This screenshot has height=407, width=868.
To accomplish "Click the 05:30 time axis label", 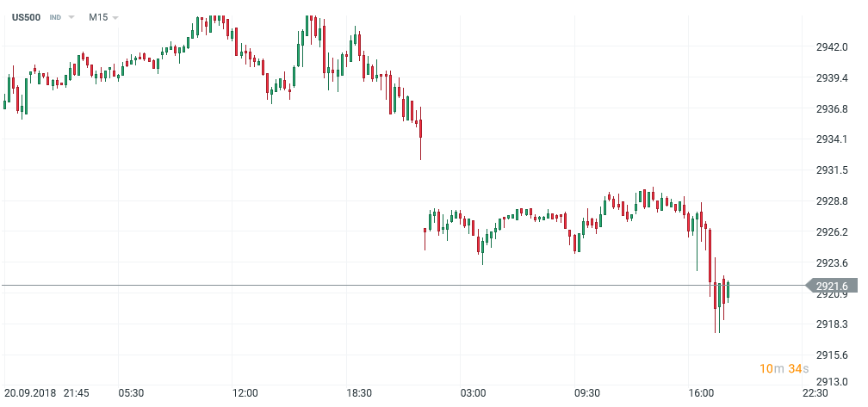I will pos(131,393).
